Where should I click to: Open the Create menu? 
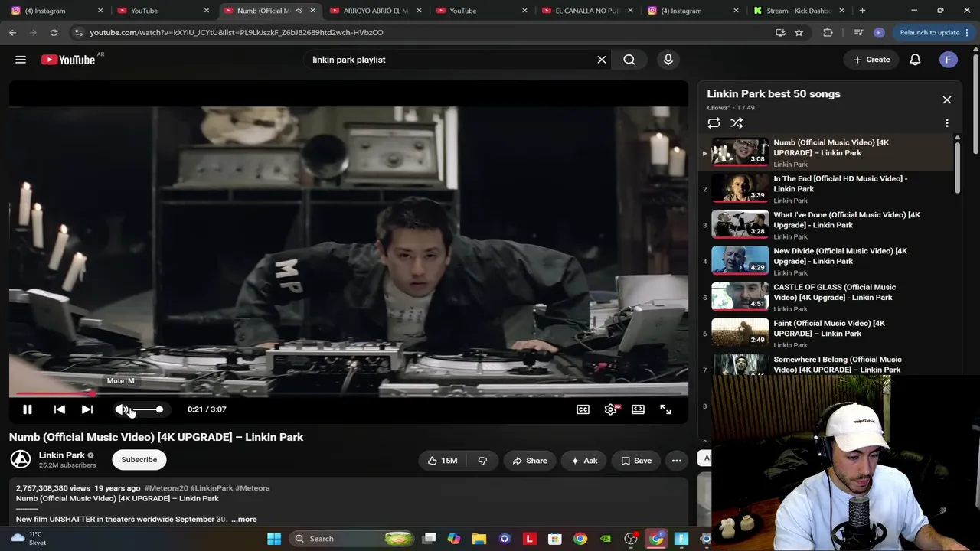click(871, 60)
